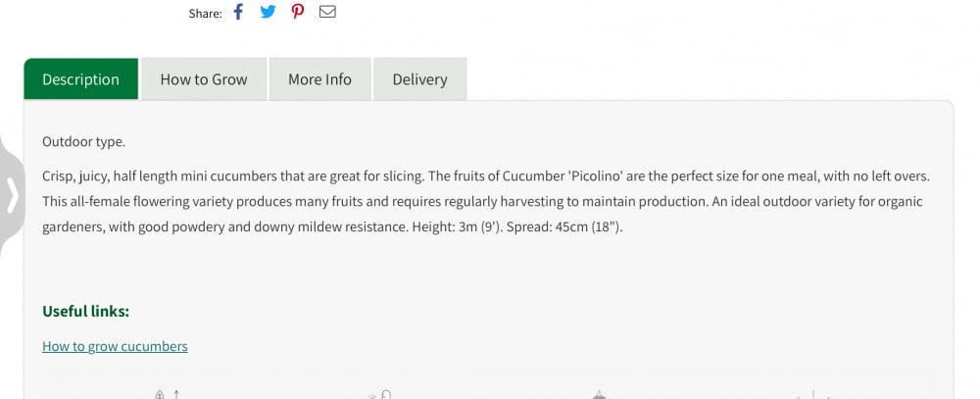The image size is (980, 399).
Task: Click the Cucumber 'Picolino' description paragraph
Action: (x=486, y=201)
